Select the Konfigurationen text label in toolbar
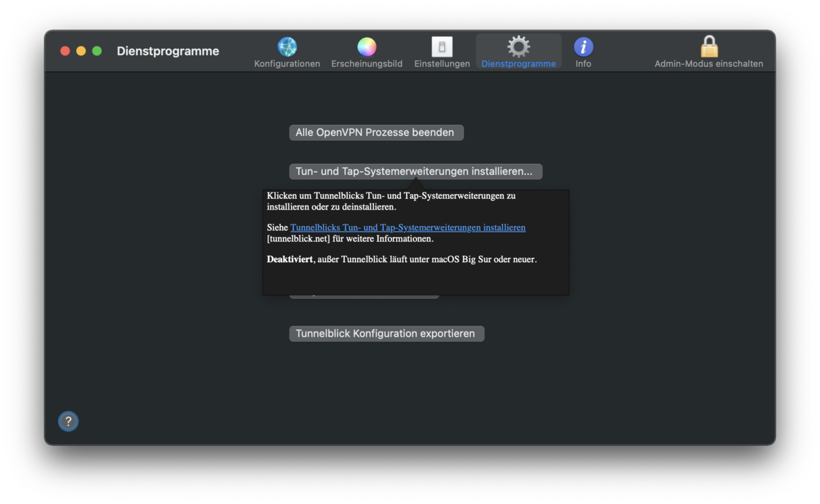This screenshot has width=820, height=504. tap(287, 64)
